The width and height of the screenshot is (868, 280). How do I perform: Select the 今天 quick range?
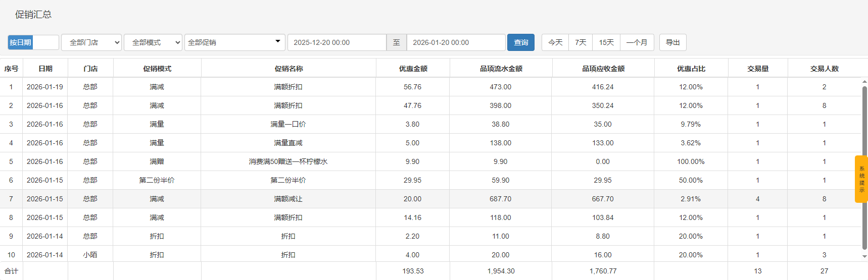tap(555, 42)
